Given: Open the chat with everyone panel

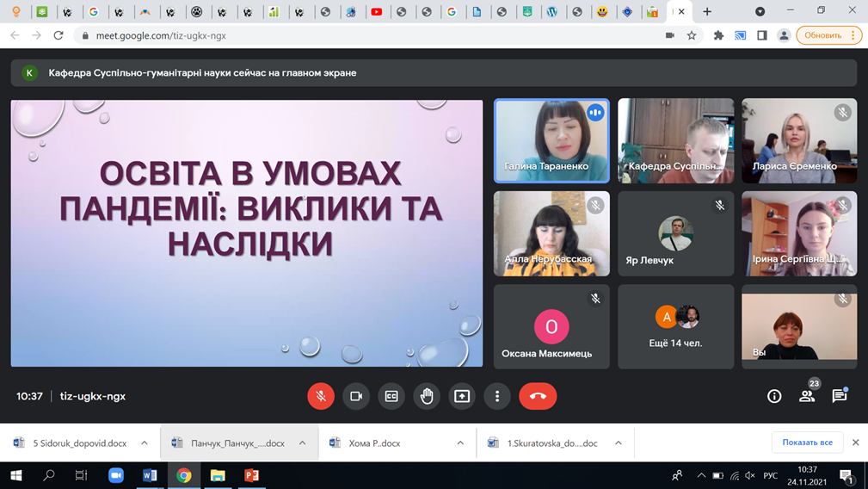Looking at the screenshot, I should 840,396.
